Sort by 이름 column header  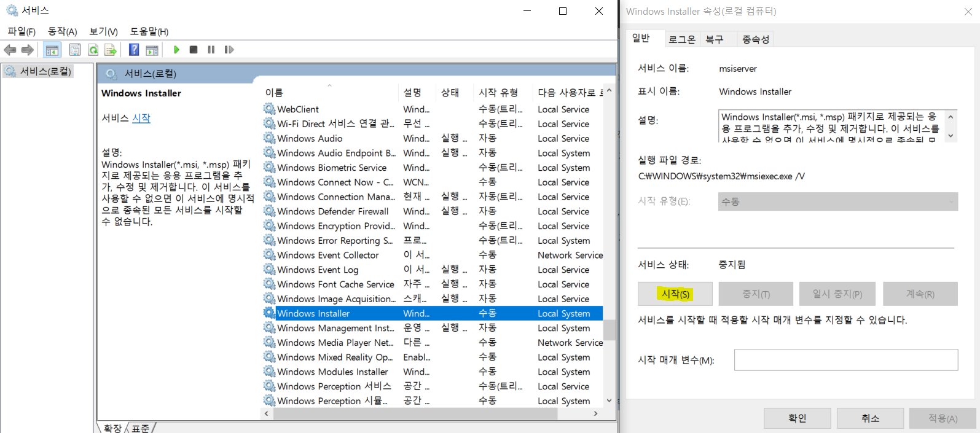331,92
